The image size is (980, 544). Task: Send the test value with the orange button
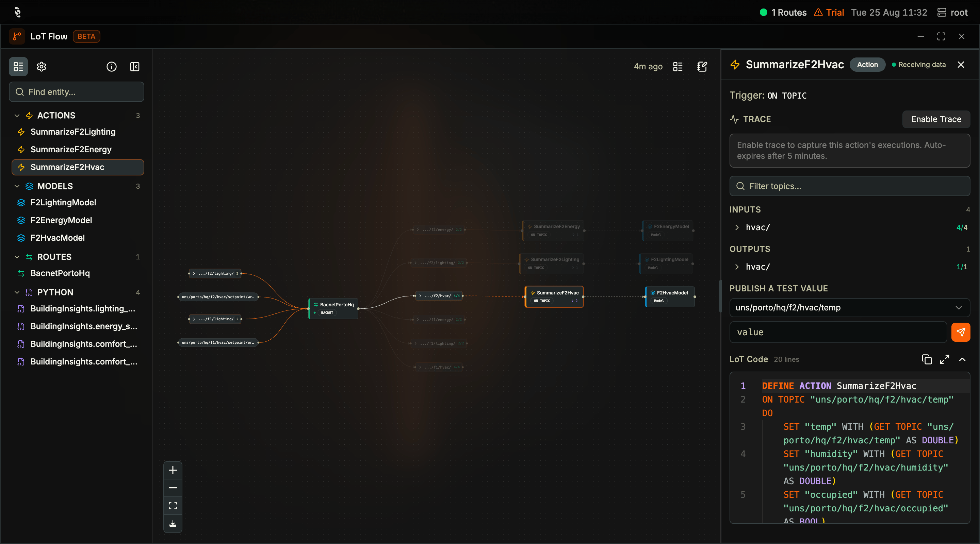pyautogui.click(x=961, y=332)
